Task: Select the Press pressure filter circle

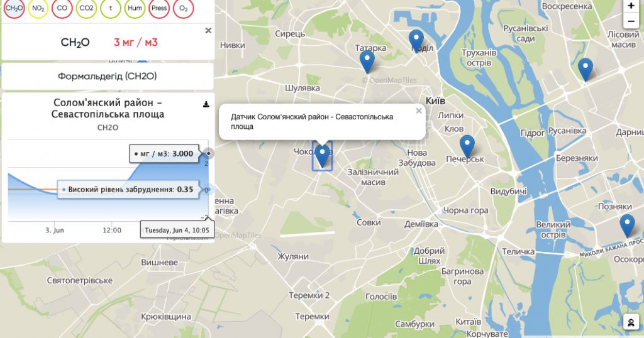Action: (x=158, y=9)
